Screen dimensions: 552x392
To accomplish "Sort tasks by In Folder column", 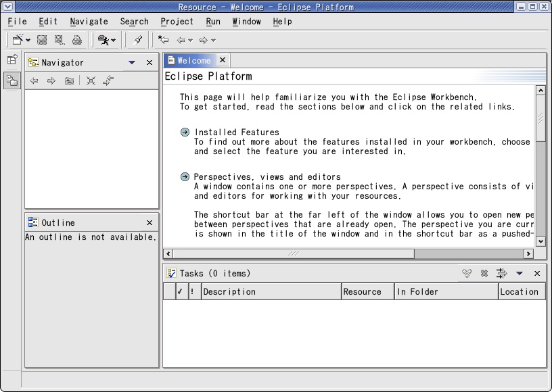I will (446, 291).
